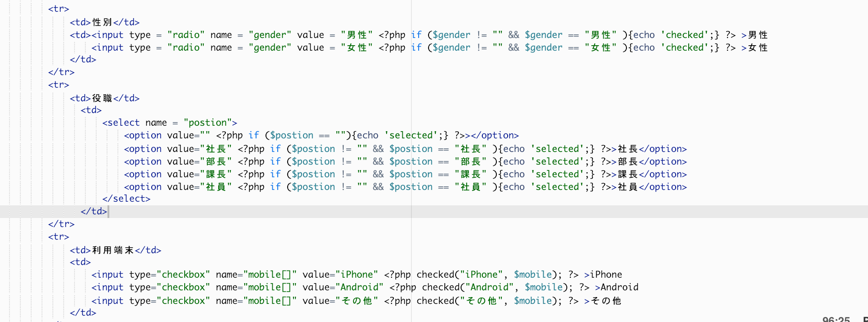Click value="iPhone" in the checkbox line
Screen dimensions: 868x322
tap(341, 275)
